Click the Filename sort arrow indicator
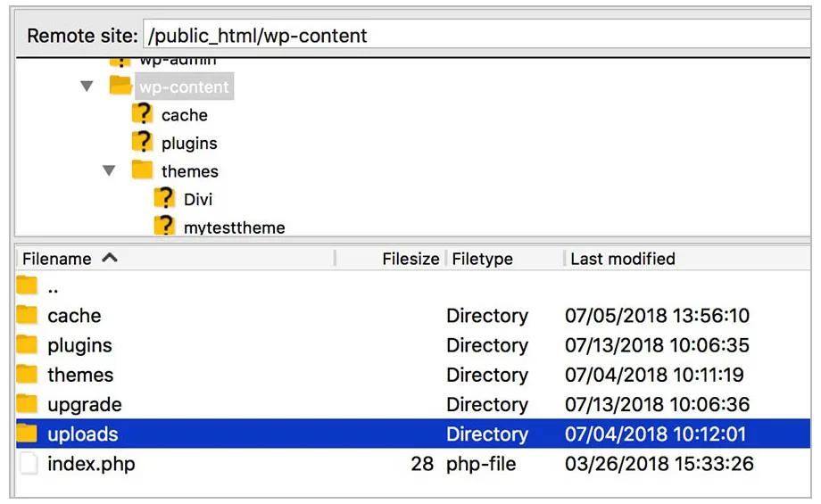 [x=110, y=258]
